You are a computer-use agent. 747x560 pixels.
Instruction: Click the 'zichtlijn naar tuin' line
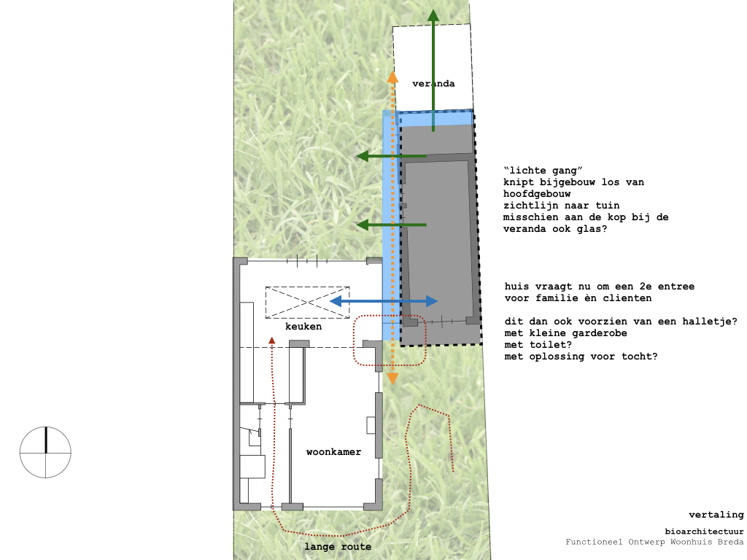coord(561,205)
